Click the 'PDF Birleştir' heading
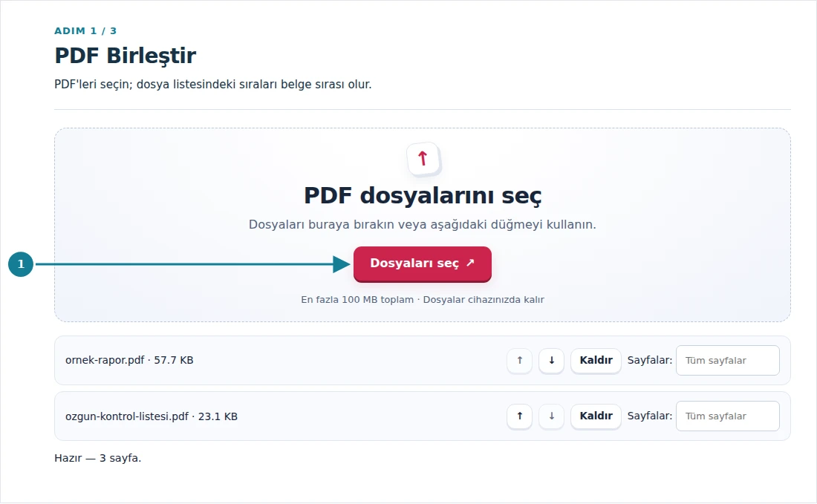 tap(125, 56)
